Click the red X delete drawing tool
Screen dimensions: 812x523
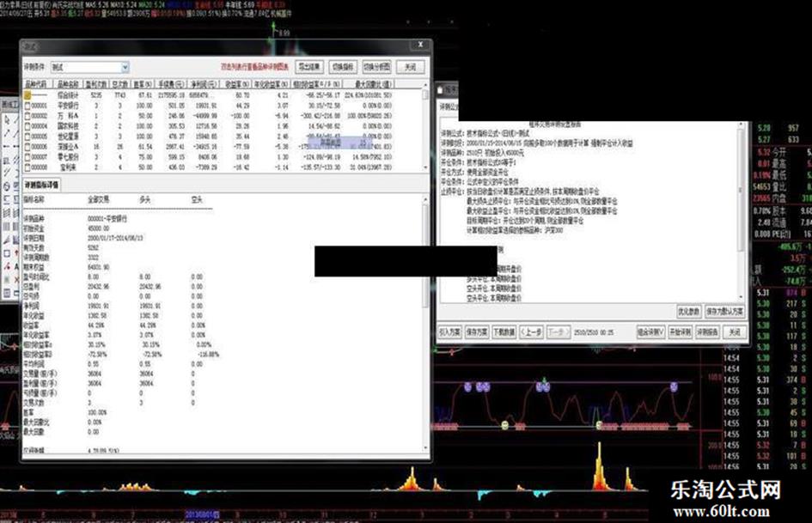coord(16,279)
